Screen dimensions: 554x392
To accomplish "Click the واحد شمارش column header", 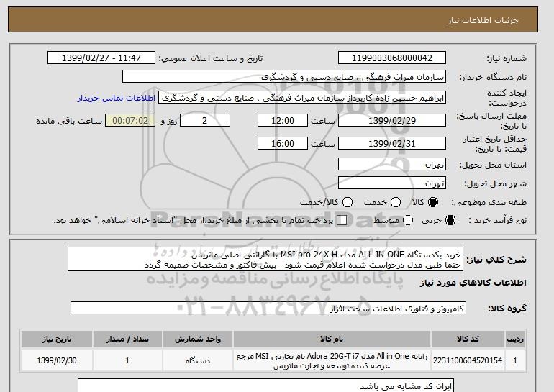I will [198, 339].
